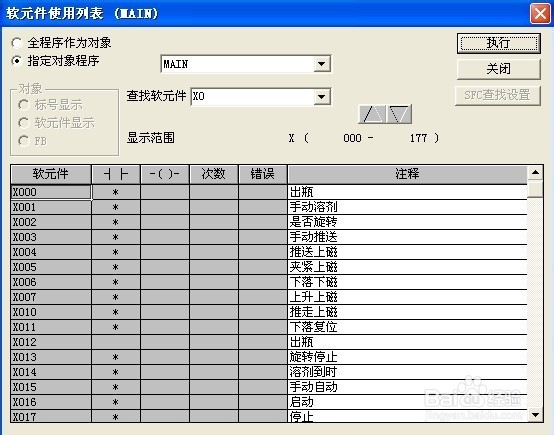Click the 关闭 button

click(499, 69)
